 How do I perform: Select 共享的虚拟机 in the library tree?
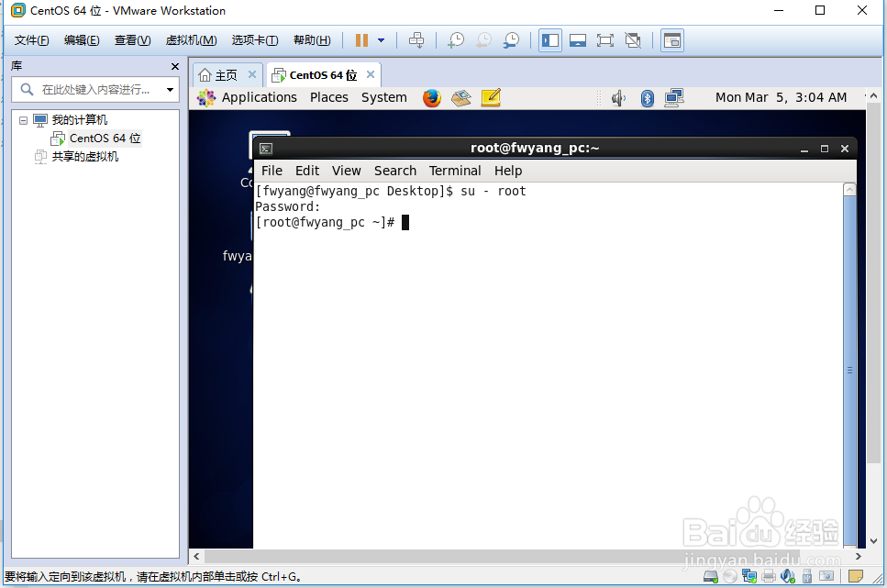tap(85, 157)
